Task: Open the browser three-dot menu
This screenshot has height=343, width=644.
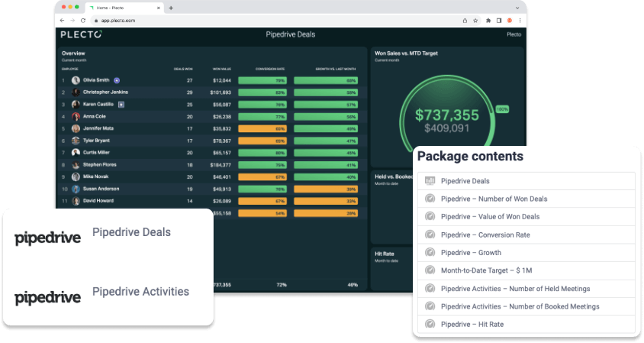Action: [x=520, y=21]
